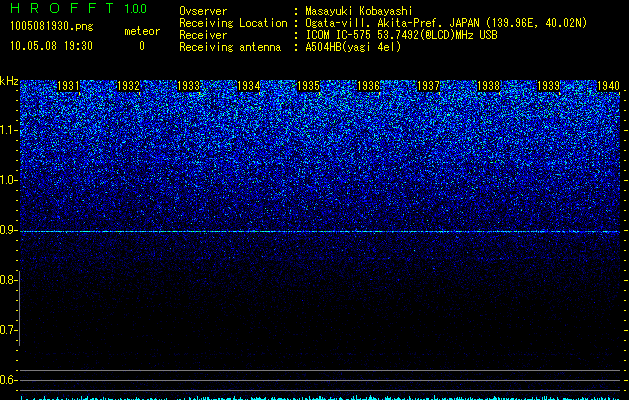Click the meteor count value 0

pos(142,46)
